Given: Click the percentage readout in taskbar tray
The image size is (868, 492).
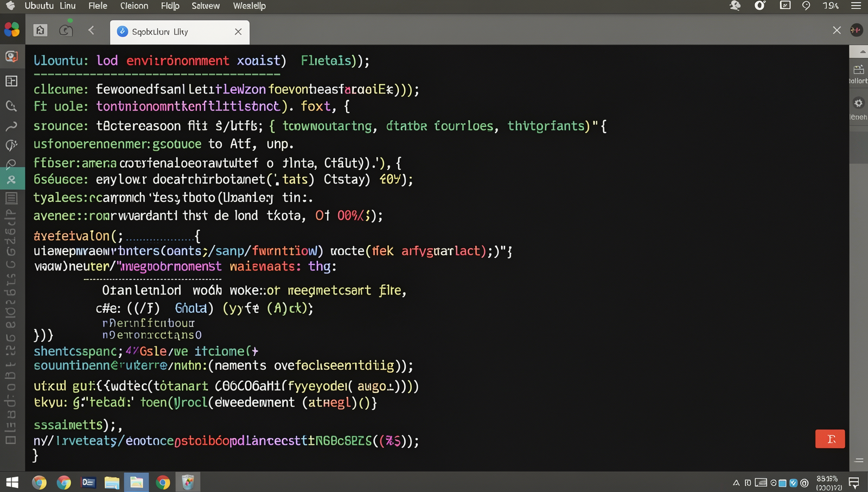Looking at the screenshot, I should click(827, 478).
